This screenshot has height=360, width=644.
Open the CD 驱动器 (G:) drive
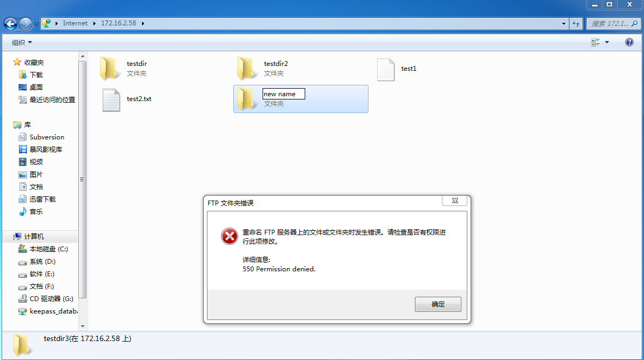point(45,299)
